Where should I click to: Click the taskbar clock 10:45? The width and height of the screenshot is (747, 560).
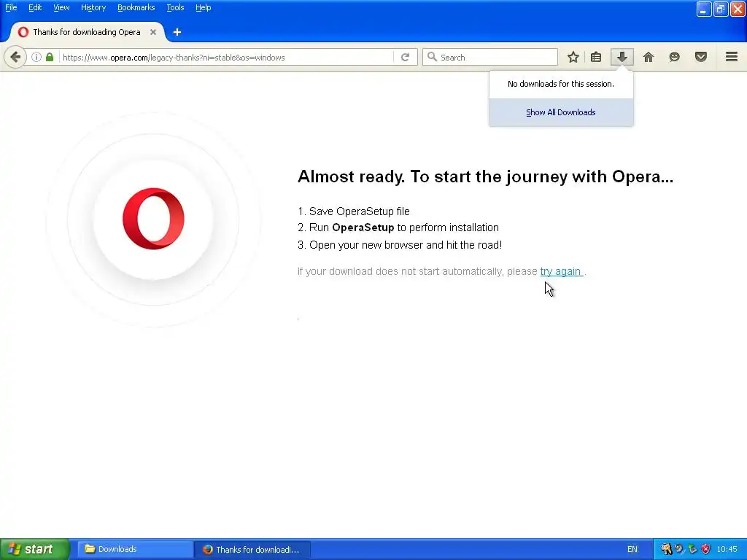(727, 549)
